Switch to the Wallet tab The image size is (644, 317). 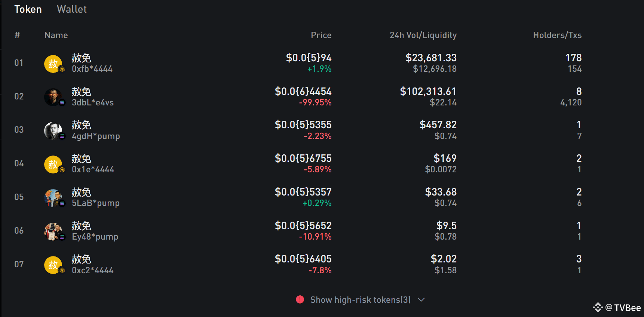click(x=71, y=9)
